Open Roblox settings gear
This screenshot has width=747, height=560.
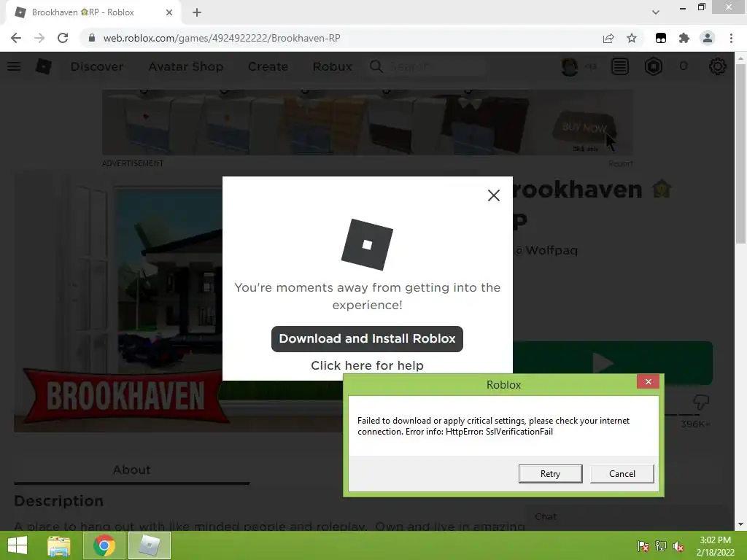[x=718, y=66]
